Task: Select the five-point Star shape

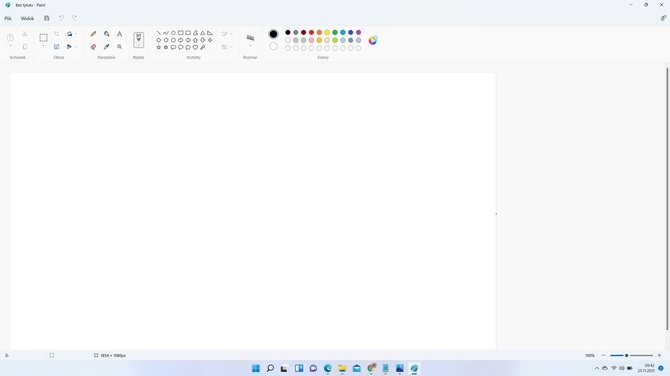Action: click(159, 47)
